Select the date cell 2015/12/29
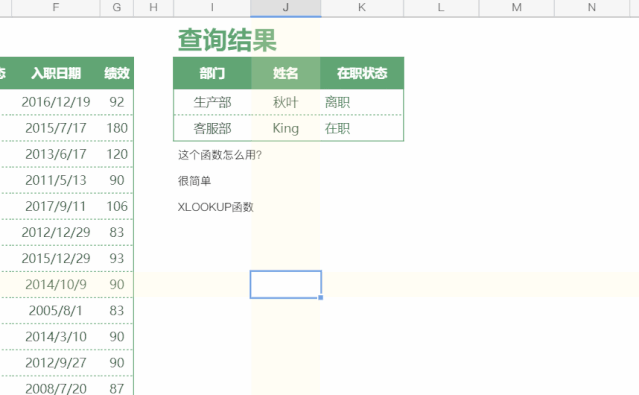 click(x=56, y=258)
